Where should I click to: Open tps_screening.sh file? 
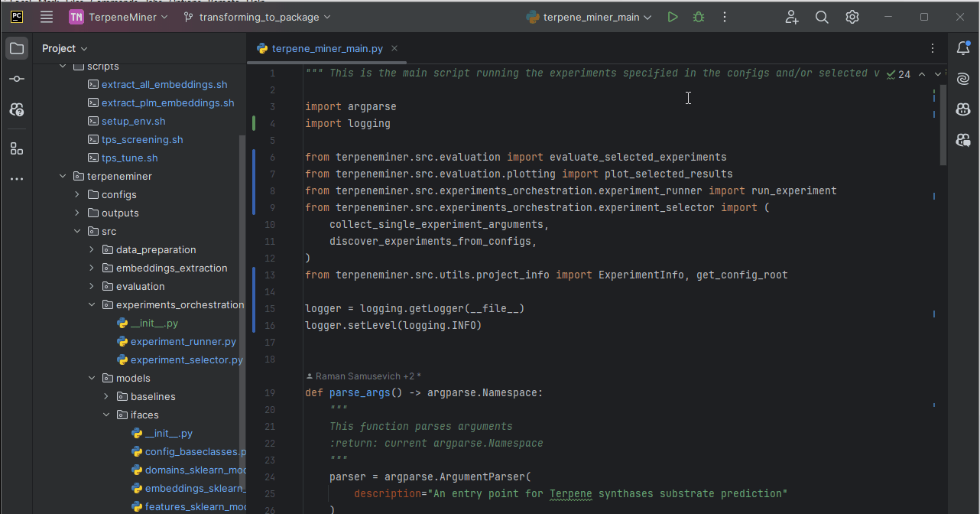142,140
